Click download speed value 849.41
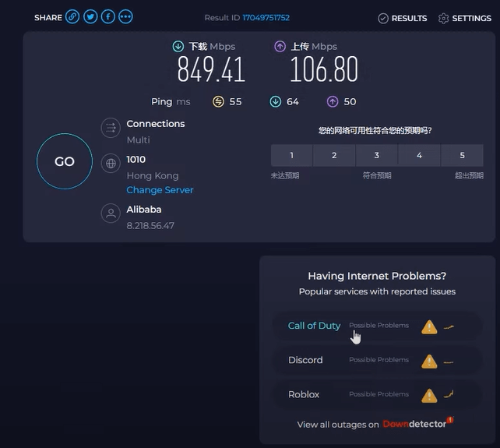 pyautogui.click(x=211, y=69)
